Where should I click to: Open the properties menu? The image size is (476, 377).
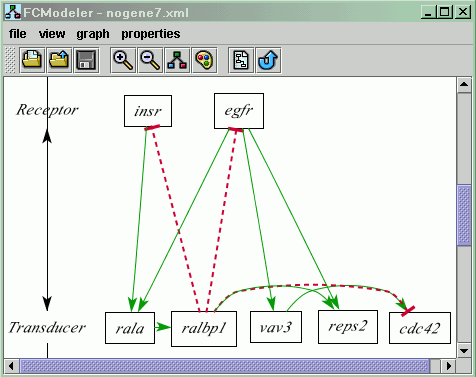coord(151,34)
